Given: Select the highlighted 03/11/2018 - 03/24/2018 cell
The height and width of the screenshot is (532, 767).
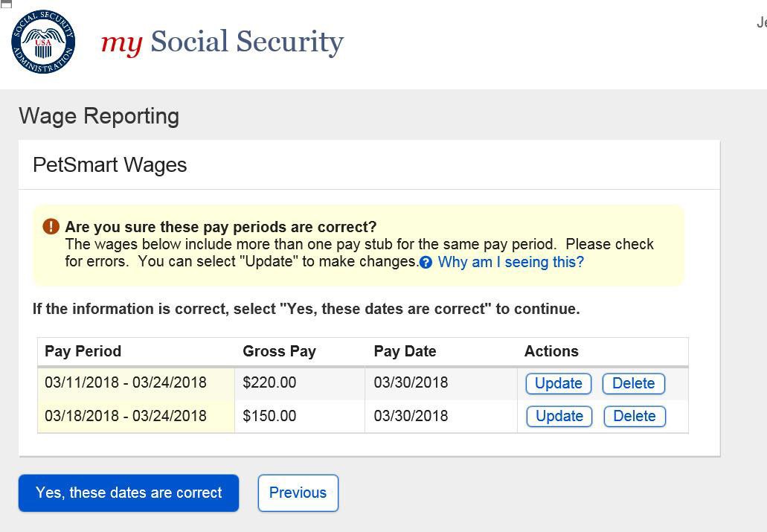Looking at the screenshot, I should [x=126, y=382].
